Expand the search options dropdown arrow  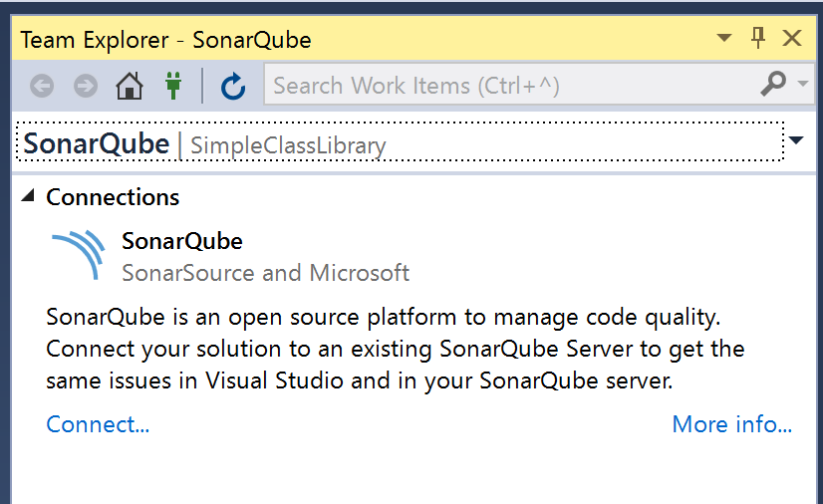pyautogui.click(x=802, y=84)
